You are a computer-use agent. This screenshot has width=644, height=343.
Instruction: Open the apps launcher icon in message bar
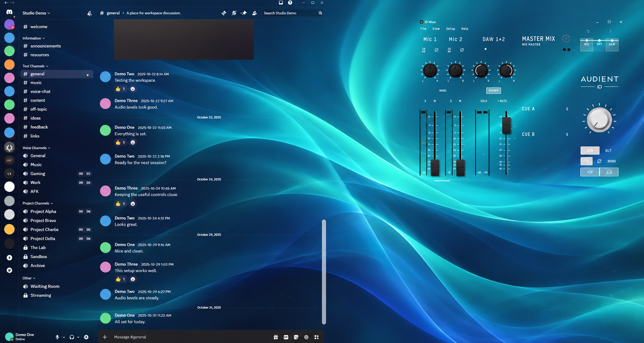316,337
